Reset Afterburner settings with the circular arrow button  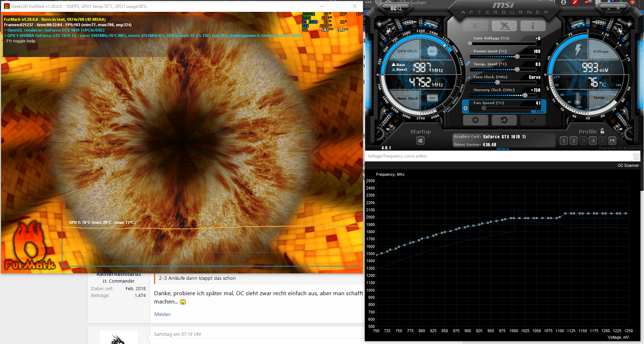point(504,120)
